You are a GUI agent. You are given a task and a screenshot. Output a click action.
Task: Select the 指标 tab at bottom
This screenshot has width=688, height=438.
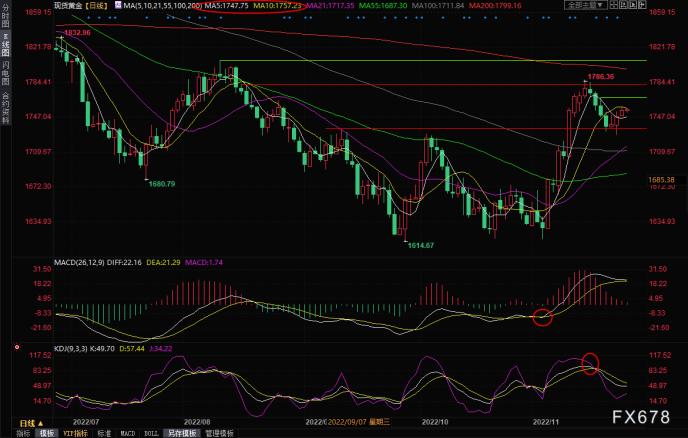(x=22, y=432)
